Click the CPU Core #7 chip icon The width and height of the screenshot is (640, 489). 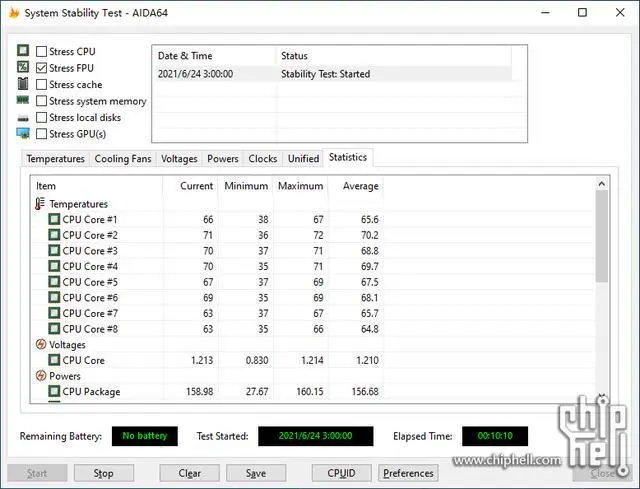(x=54, y=313)
